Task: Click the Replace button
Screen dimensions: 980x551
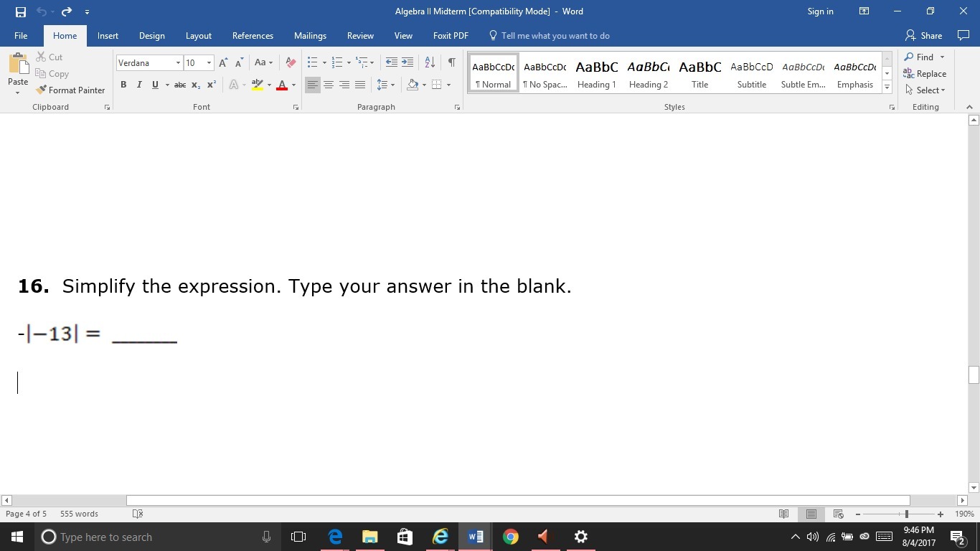Action: point(925,73)
